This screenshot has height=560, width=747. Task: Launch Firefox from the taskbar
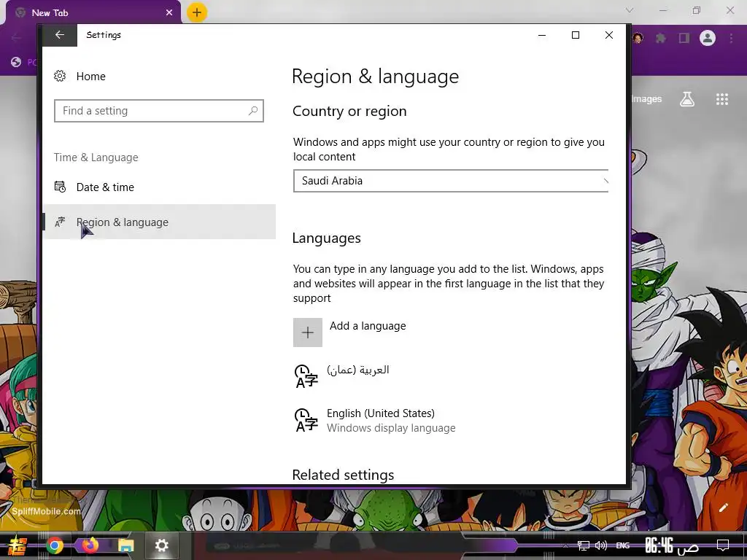coord(90,545)
